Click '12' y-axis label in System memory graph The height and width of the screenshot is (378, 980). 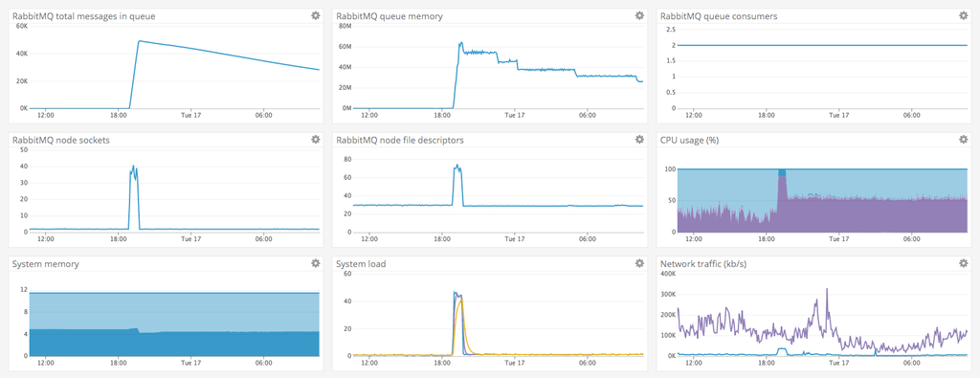click(x=24, y=289)
